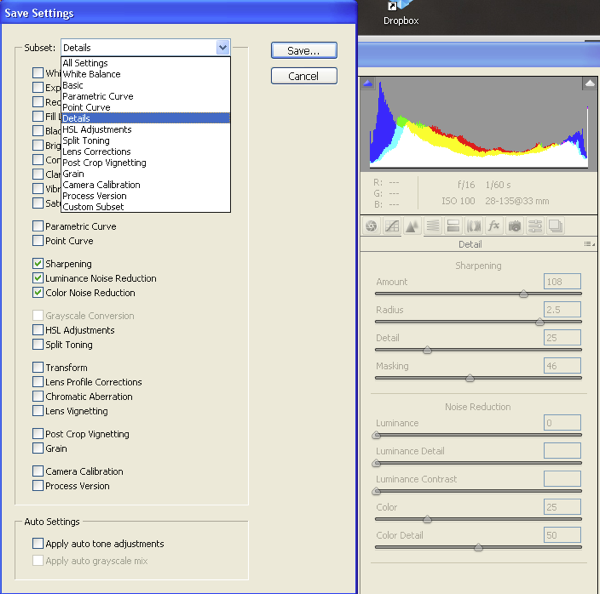Open the Basic panel aperture icon
The height and width of the screenshot is (594, 600).
372,226
